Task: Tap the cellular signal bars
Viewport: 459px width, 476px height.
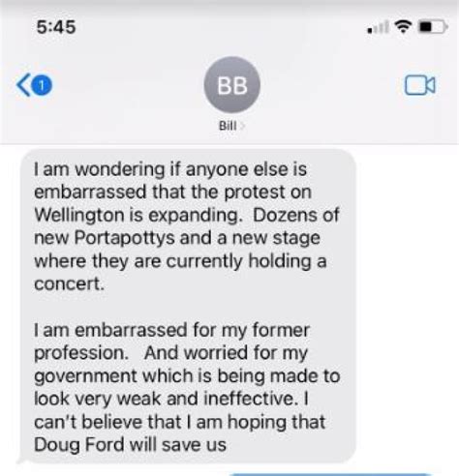Action: tap(379, 27)
